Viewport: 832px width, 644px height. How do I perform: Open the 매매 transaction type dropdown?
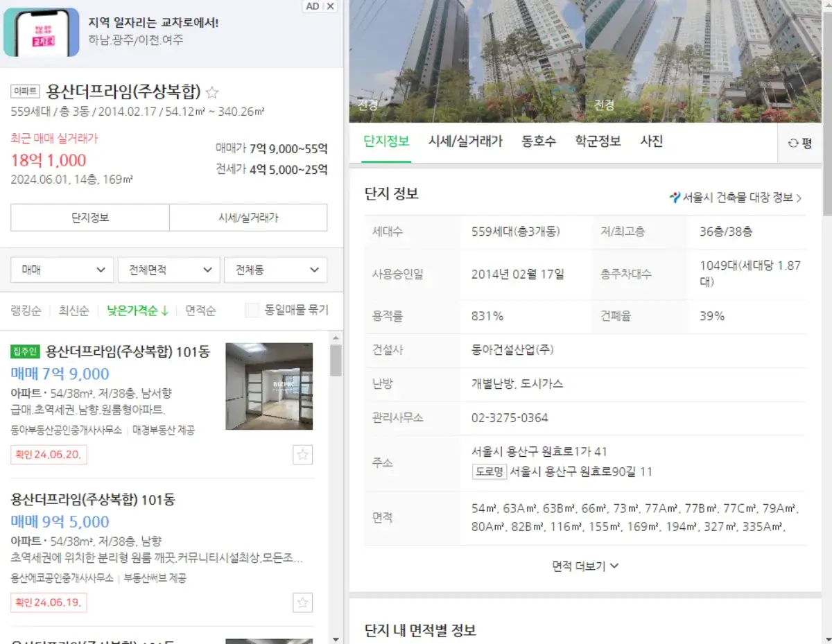(62, 270)
